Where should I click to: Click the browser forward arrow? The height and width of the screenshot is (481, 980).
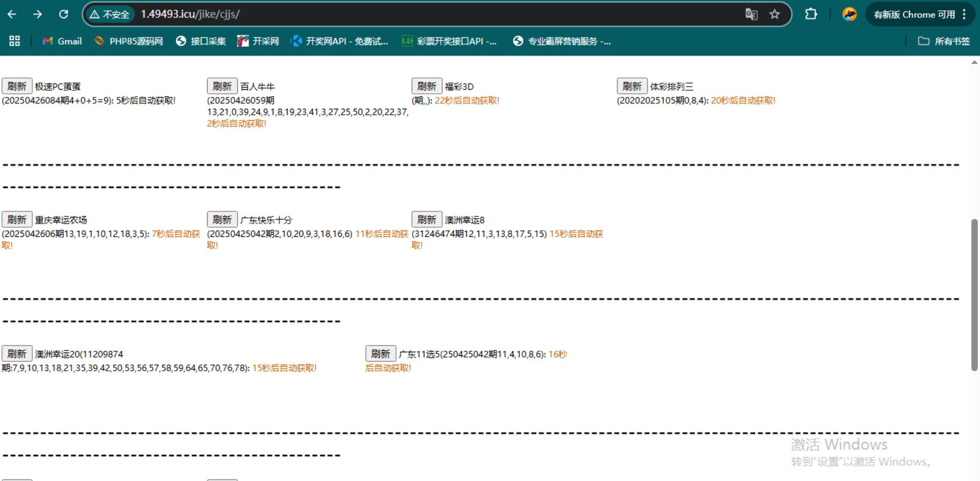(37, 14)
